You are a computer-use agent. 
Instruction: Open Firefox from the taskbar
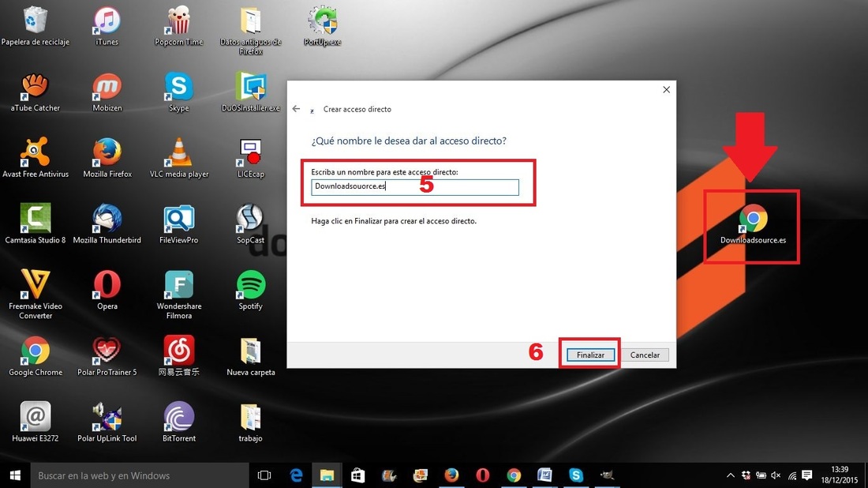click(451, 475)
